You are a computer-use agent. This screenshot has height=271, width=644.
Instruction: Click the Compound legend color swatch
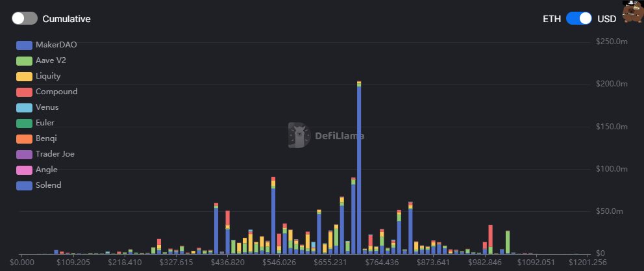[x=24, y=92]
